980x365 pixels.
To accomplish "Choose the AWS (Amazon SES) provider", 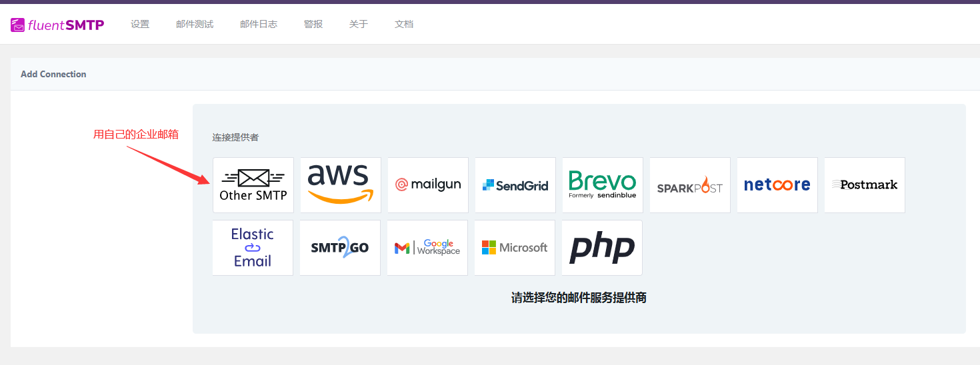I will coord(341,185).
